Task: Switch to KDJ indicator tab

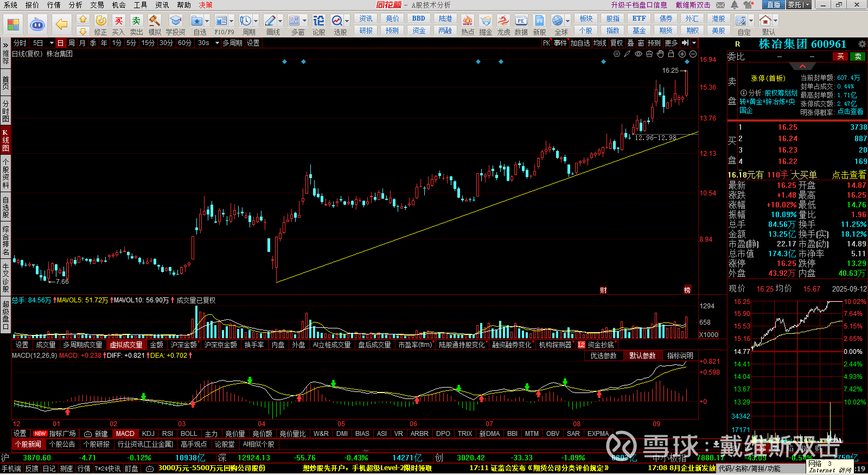Action: point(148,434)
